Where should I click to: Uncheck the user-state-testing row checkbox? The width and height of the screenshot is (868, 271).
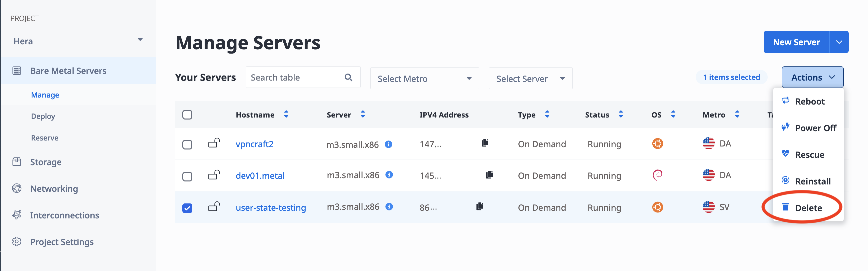point(187,208)
